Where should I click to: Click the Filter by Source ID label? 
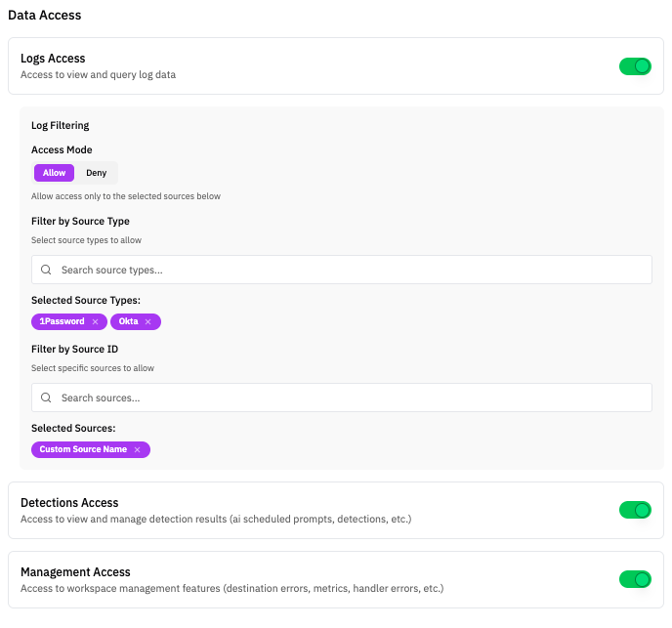74,349
